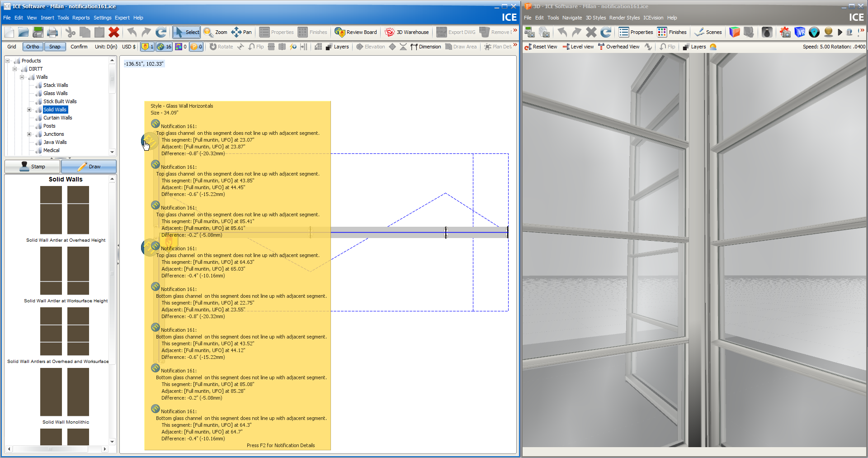Screen dimensions: 868x458
Task: Save the file with the disk icon
Action: (38, 32)
